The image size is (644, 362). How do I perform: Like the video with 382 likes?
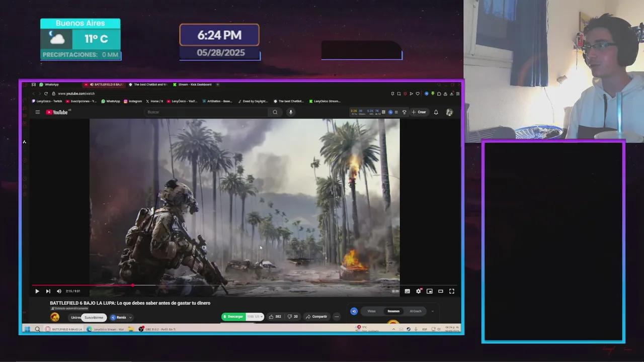[x=275, y=317]
